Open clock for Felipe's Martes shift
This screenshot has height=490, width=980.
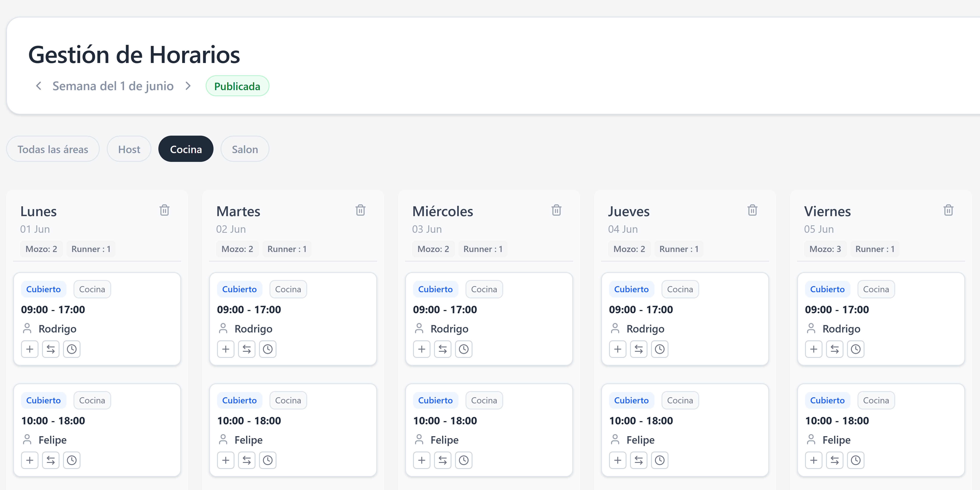point(268,460)
